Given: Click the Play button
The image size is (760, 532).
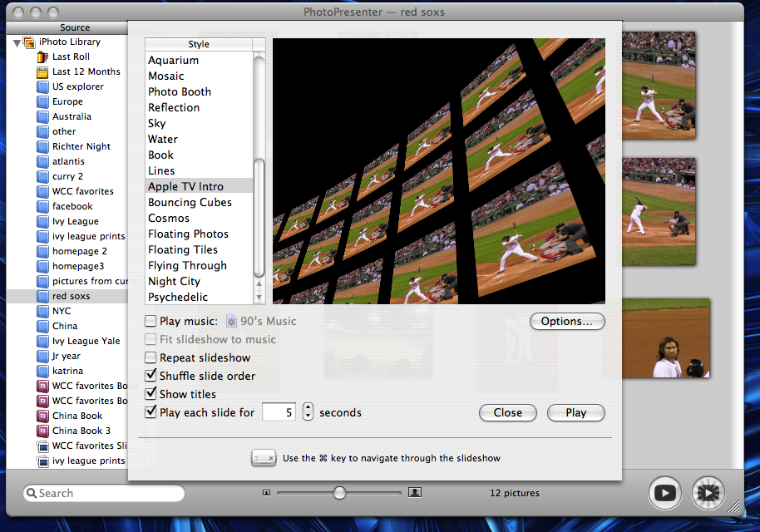Looking at the screenshot, I should pyautogui.click(x=575, y=413).
